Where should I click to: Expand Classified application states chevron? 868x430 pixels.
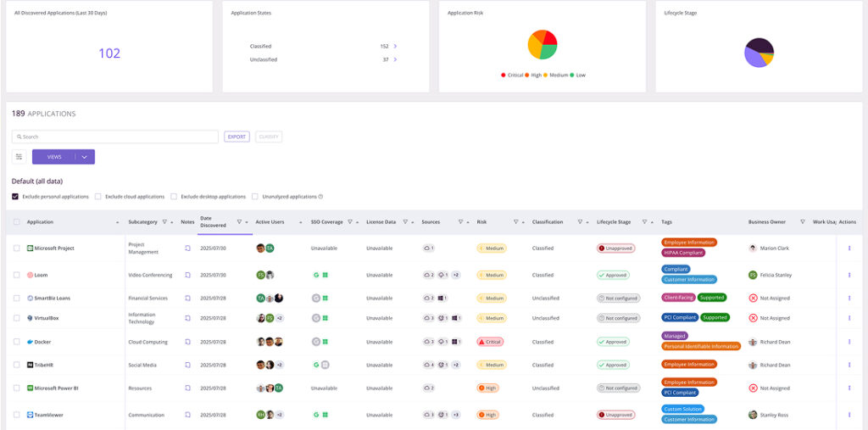point(395,46)
